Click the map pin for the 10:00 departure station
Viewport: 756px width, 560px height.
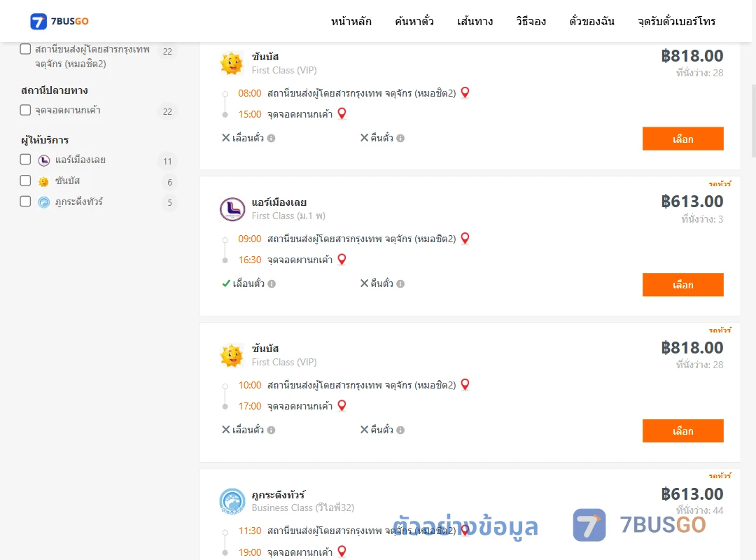tap(465, 384)
